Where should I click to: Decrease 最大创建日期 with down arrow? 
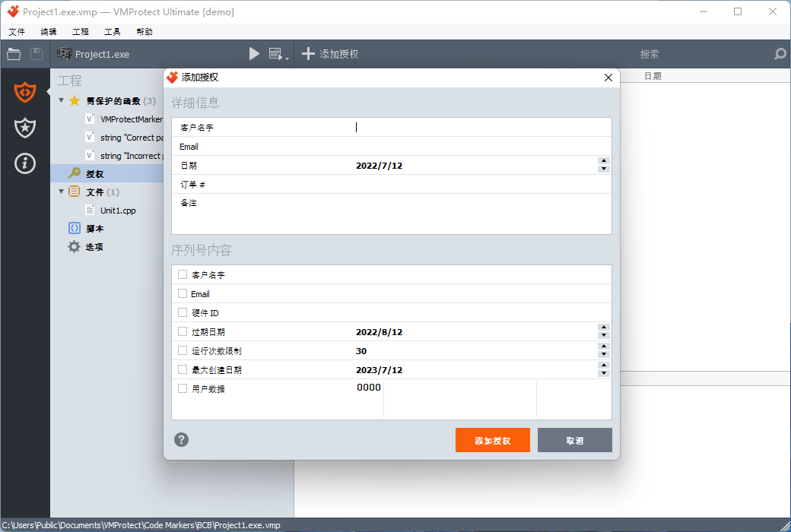(604, 374)
